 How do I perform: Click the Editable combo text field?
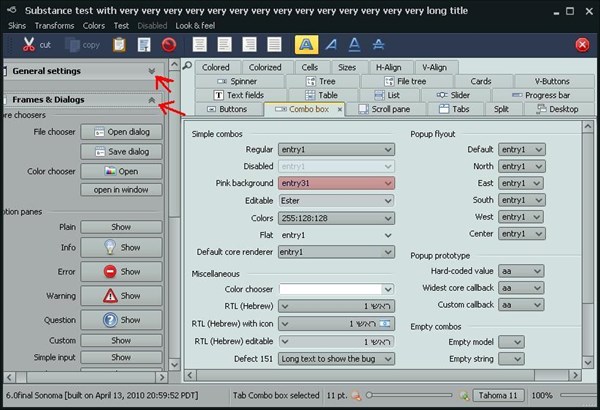[329, 200]
